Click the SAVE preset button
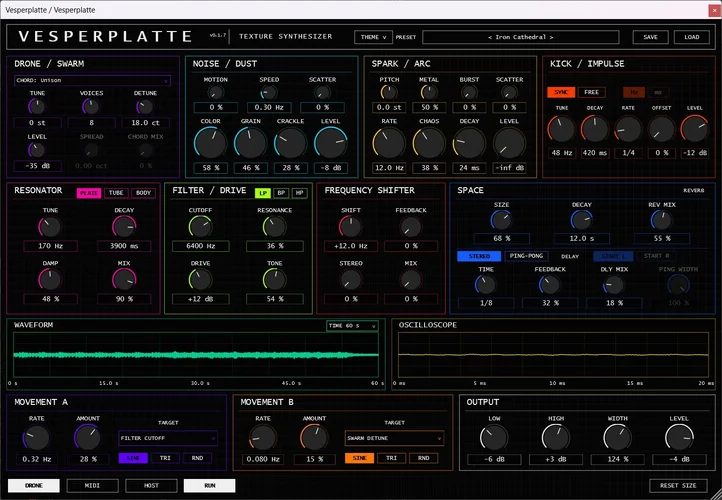Viewport: 722px width, 500px height. [x=650, y=37]
